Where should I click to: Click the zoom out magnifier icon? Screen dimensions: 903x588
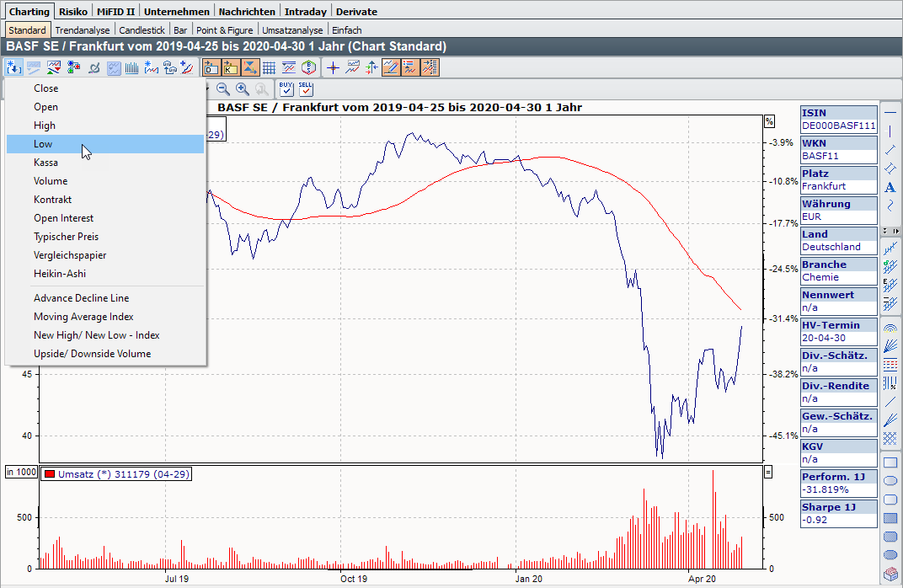[x=223, y=88]
